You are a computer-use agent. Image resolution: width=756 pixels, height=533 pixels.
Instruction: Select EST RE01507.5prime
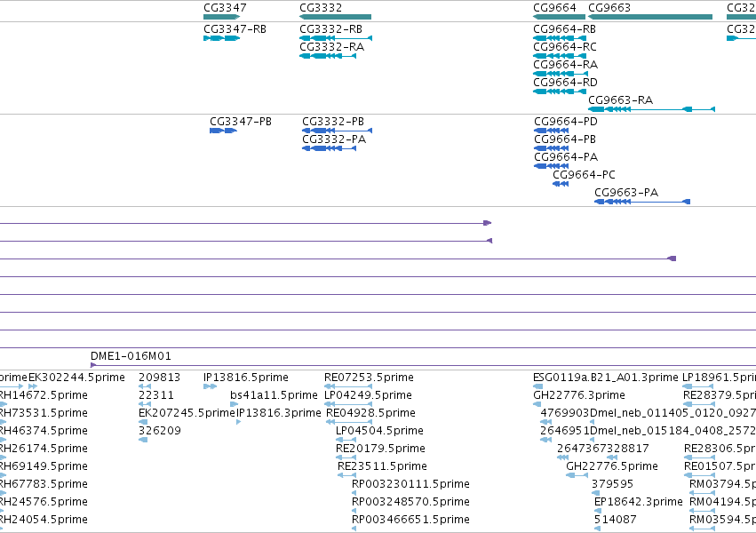(720, 466)
